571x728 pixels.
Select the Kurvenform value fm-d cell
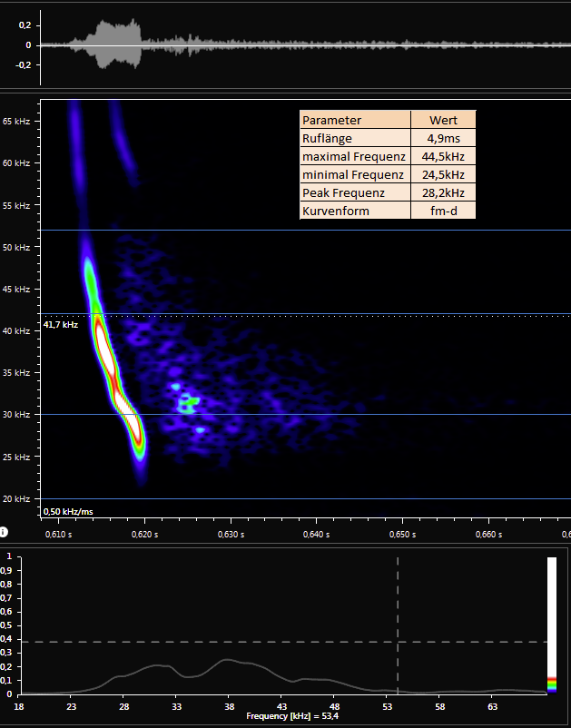point(444,211)
